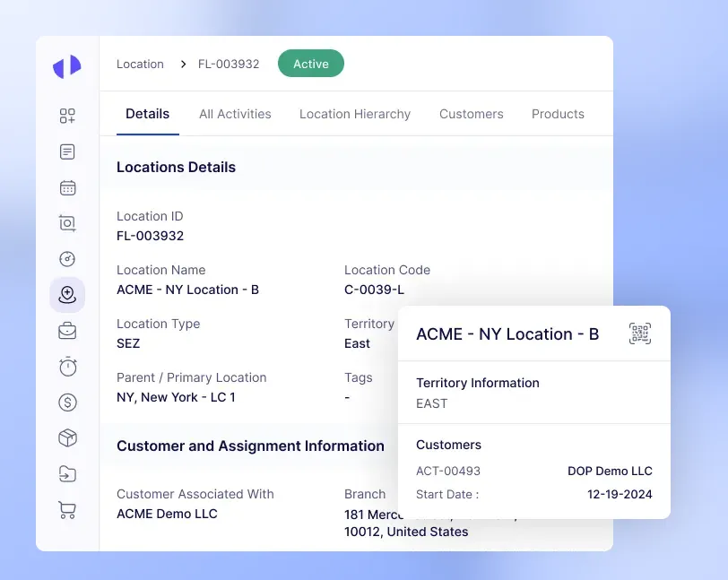This screenshot has height=580, width=728.
Task: Open the notes document icon in sidebar
Action: (67, 151)
